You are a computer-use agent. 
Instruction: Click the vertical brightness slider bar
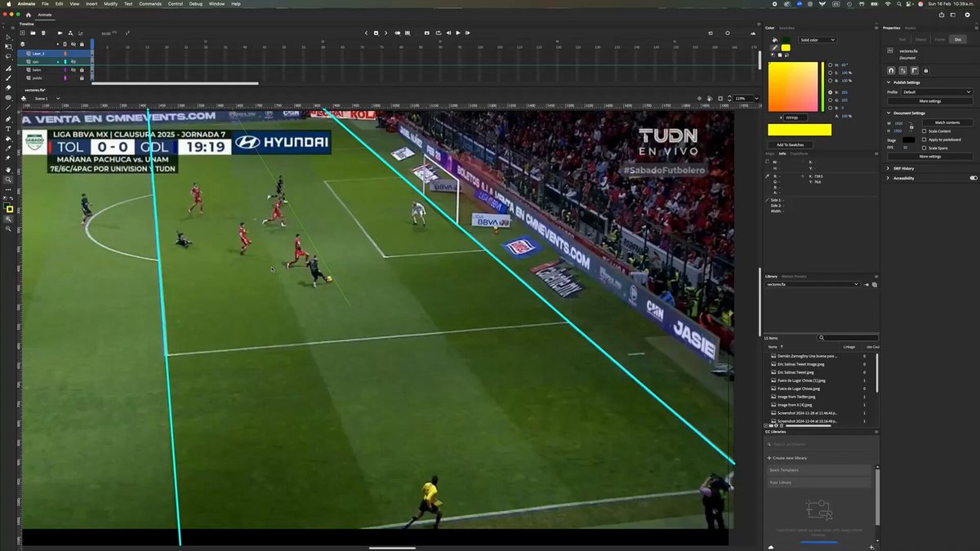[x=822, y=87]
